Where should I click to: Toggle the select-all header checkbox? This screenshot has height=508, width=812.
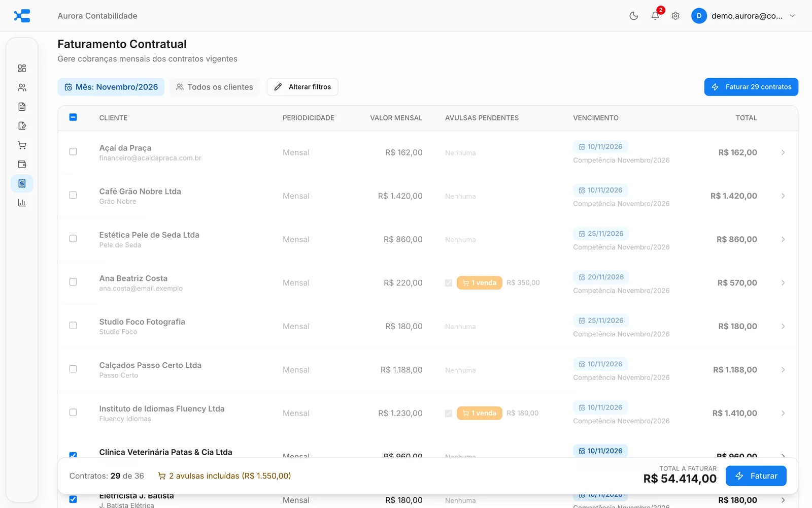coord(73,117)
